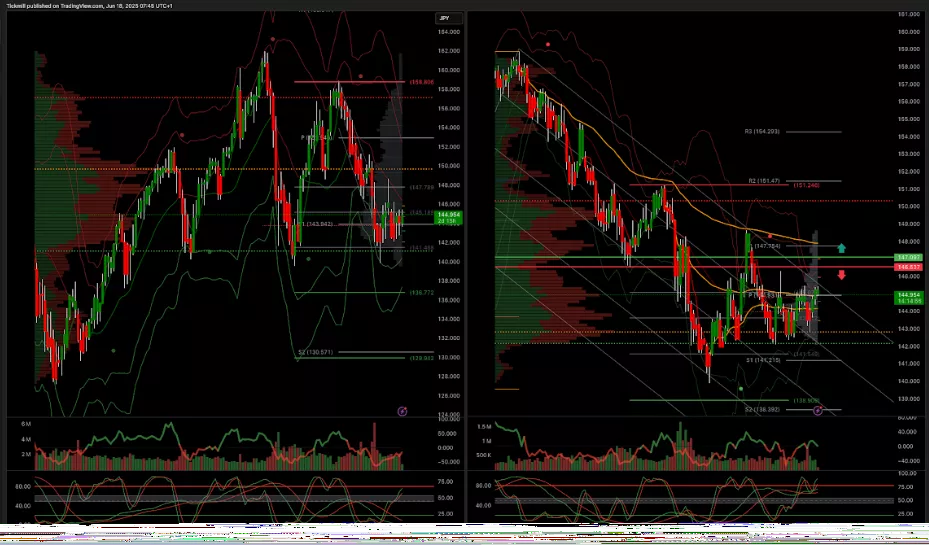
Task: Click the purple circular icon in left chart
Action: [x=402, y=410]
